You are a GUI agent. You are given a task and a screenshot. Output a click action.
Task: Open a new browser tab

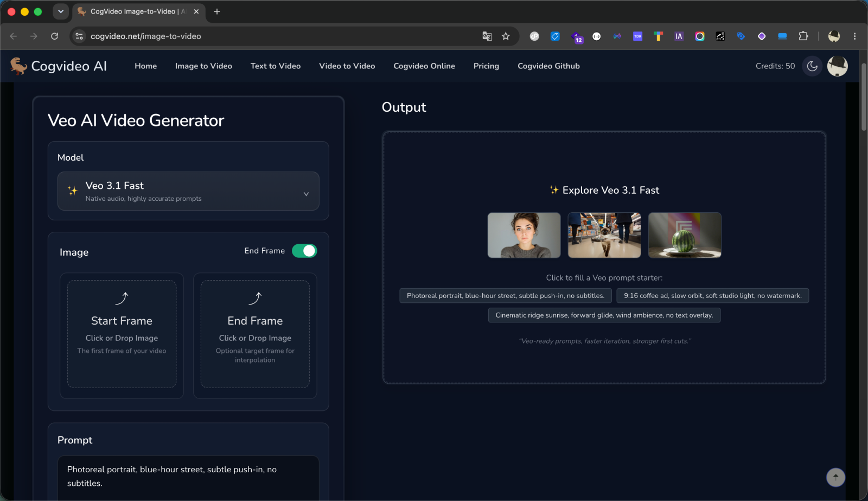[217, 11]
